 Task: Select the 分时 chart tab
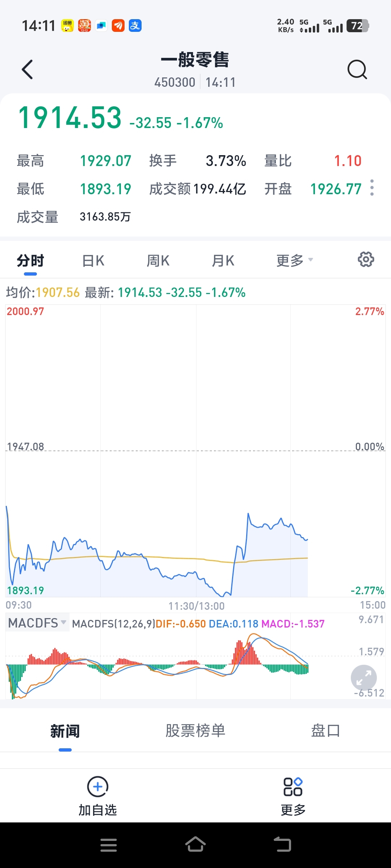point(30,261)
